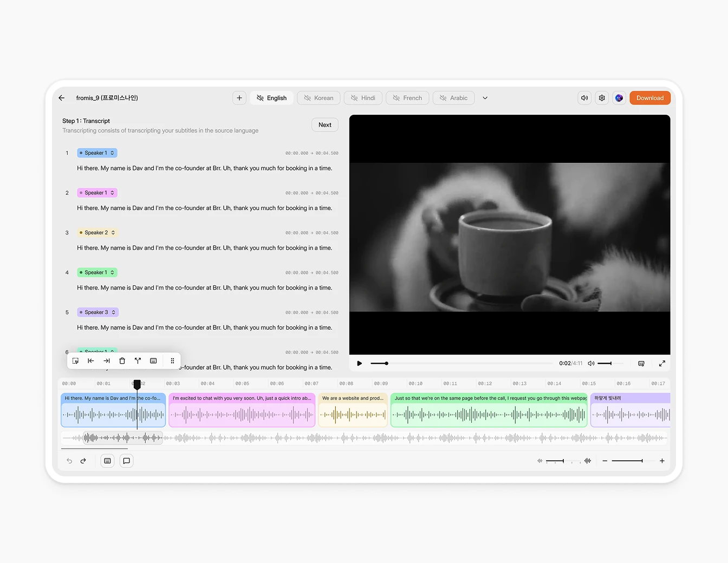Open the comments icon in the bottom toolbar
Viewport: 728px width, 563px height.
(126, 461)
